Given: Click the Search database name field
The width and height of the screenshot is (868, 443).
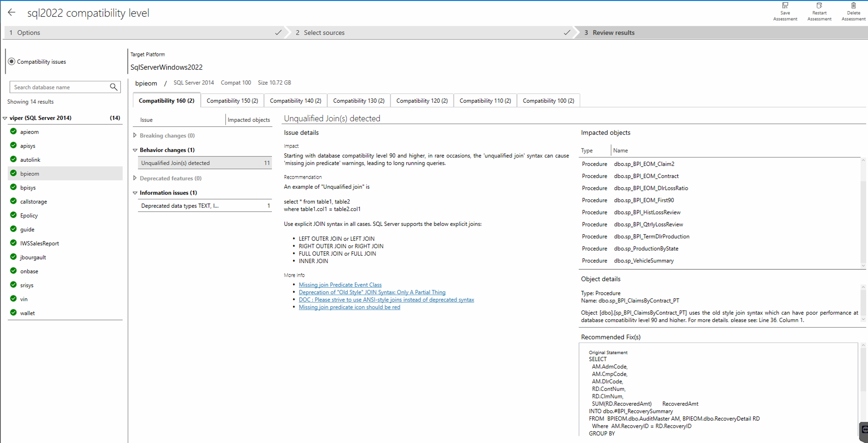Looking at the screenshot, I should 60,87.
